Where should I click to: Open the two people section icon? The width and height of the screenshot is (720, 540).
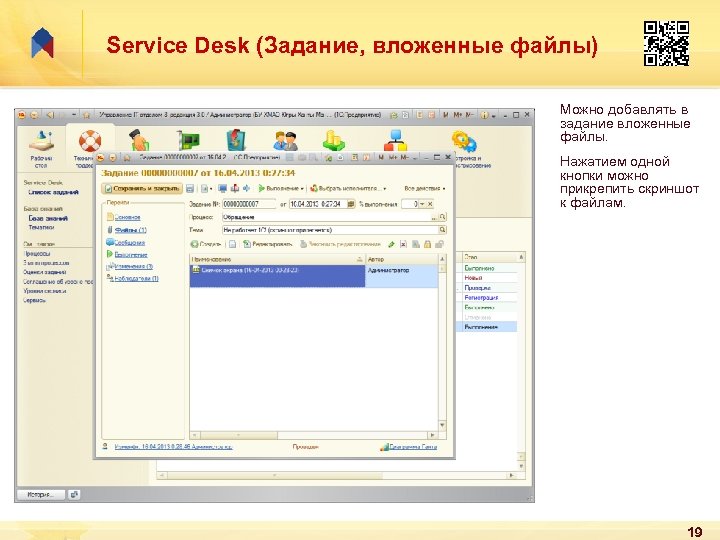tap(286, 141)
